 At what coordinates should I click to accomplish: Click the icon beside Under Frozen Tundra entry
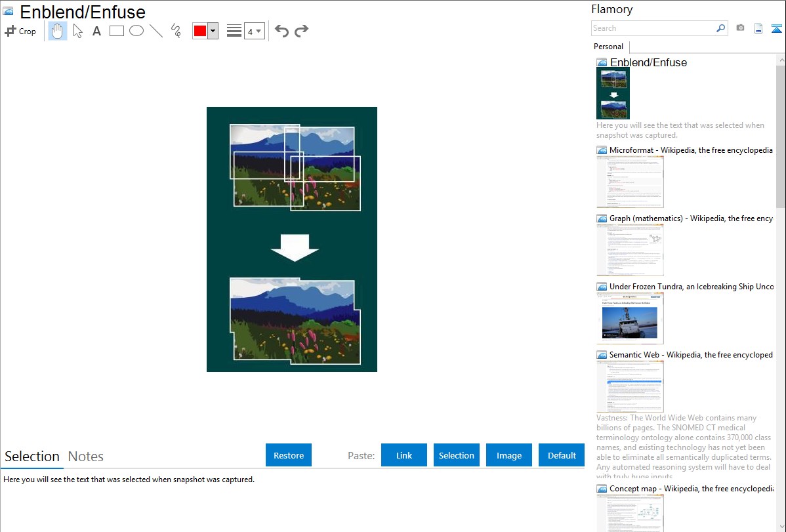[602, 287]
